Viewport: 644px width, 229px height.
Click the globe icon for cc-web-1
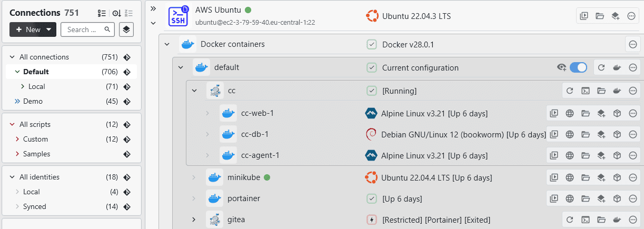click(x=569, y=113)
